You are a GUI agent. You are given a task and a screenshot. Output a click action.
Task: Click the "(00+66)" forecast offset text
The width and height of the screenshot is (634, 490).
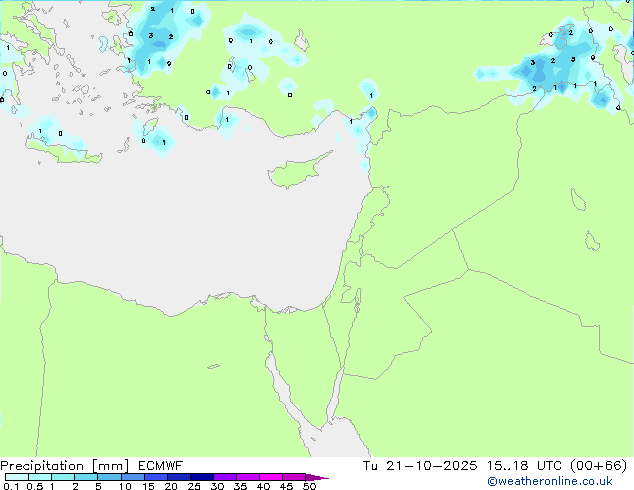[x=598, y=466]
